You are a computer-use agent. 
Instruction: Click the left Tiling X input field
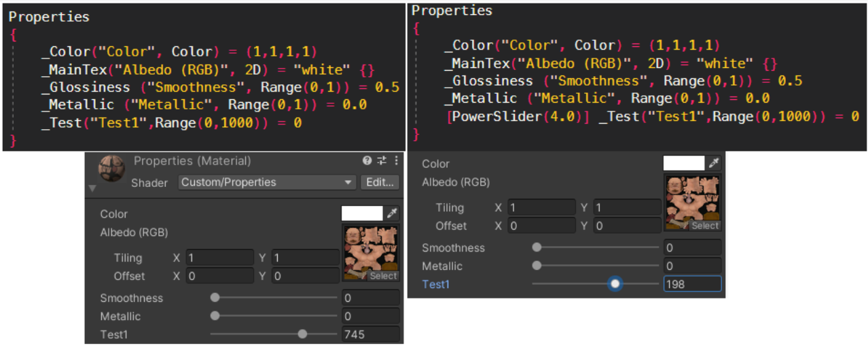pyautogui.click(x=219, y=258)
